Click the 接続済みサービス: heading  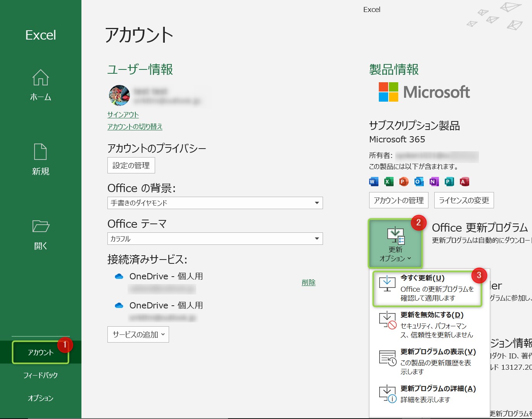coord(147,259)
